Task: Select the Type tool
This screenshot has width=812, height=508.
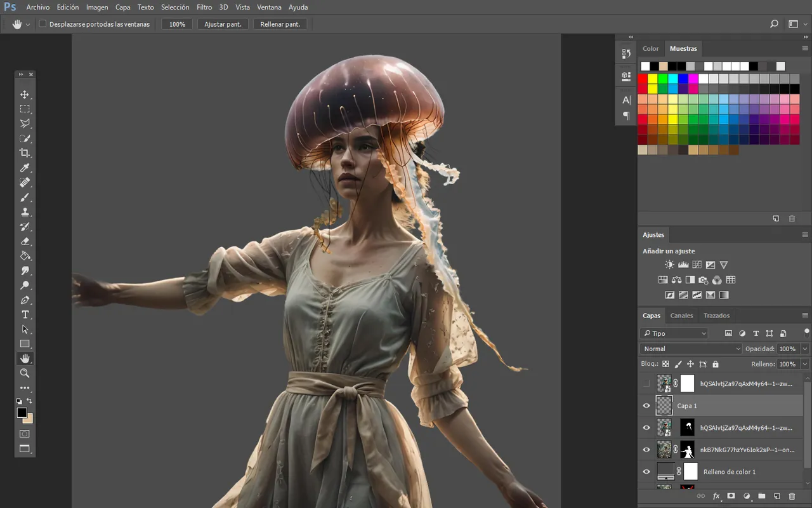Action: pos(25,315)
